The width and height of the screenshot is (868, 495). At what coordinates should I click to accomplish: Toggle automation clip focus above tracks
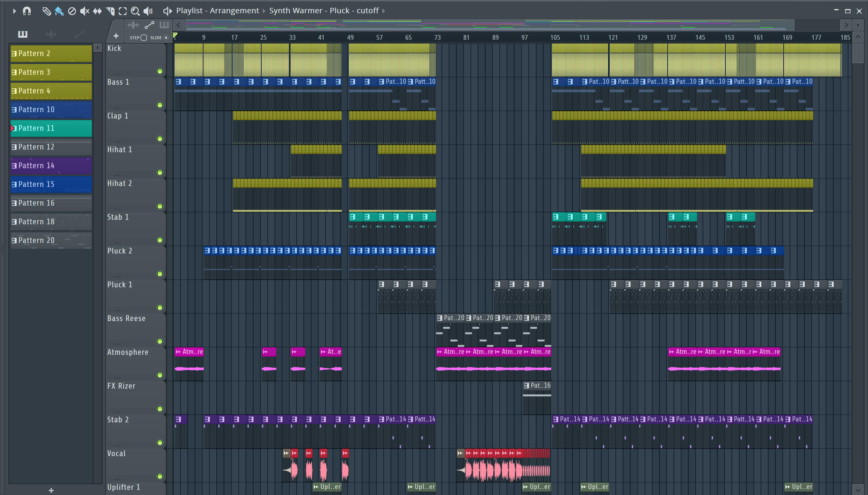[x=149, y=25]
